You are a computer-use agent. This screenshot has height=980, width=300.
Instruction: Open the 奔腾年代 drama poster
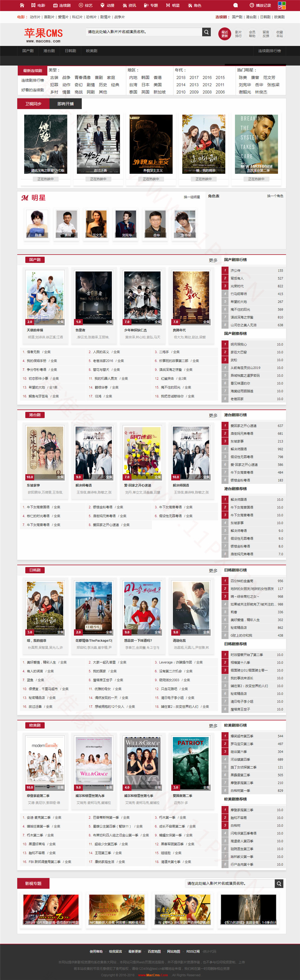pos(191,297)
